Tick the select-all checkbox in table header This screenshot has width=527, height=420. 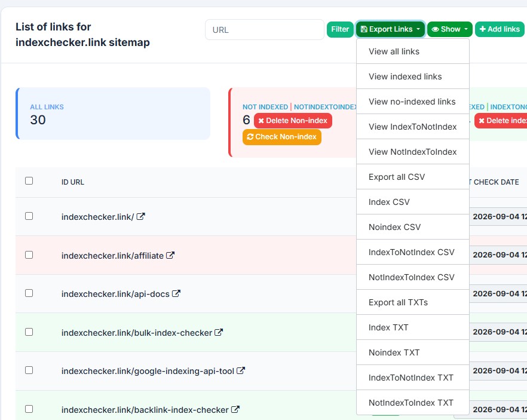click(29, 181)
